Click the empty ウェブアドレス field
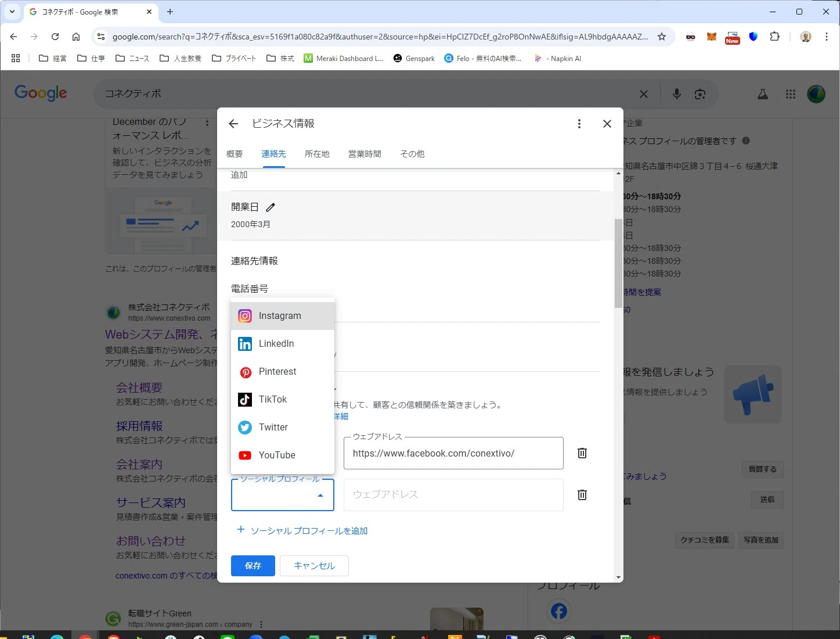 (x=453, y=495)
